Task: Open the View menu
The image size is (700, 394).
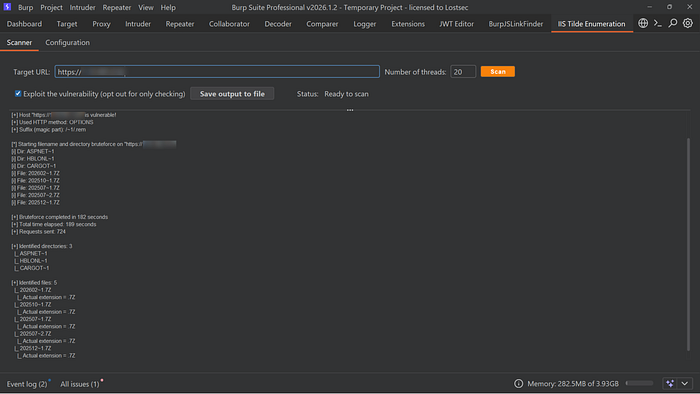Action: click(146, 7)
